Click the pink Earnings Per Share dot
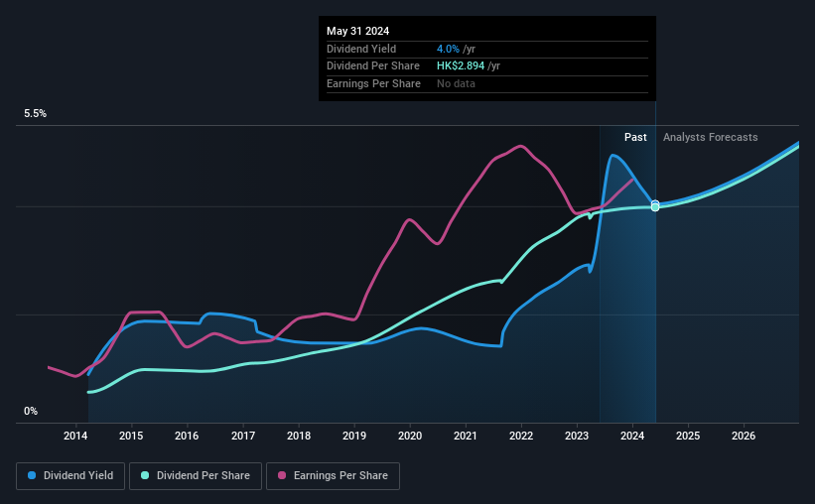Image resolution: width=815 pixels, height=504 pixels. [x=282, y=475]
